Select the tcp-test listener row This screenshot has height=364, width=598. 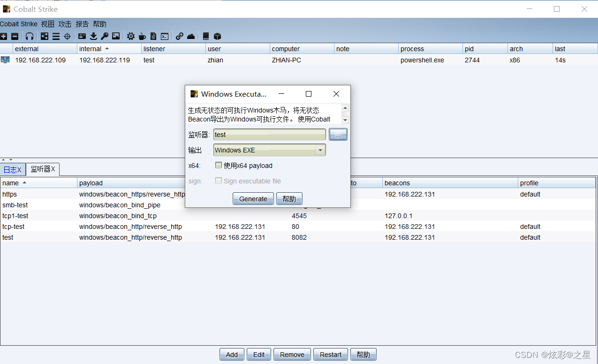pos(298,227)
